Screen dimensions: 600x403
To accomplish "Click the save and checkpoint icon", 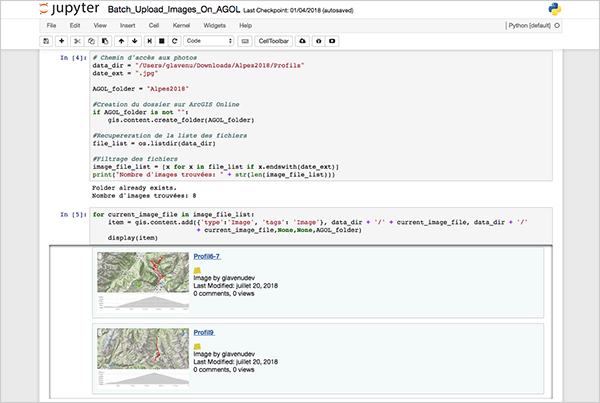I will 47,41.
